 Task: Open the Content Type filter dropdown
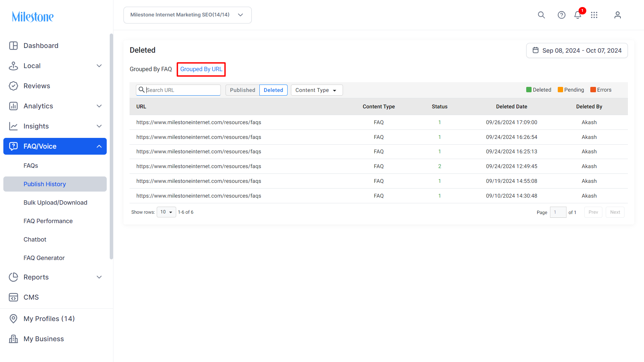click(x=316, y=90)
